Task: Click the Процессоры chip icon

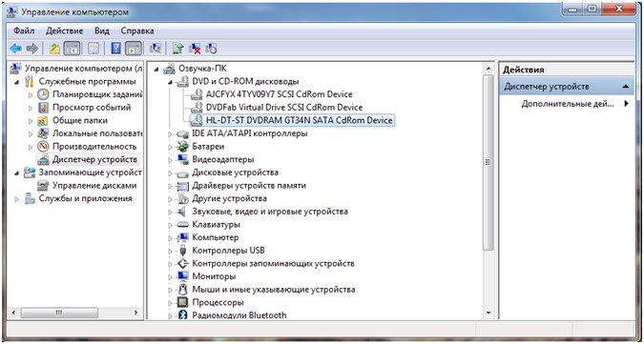Action: click(x=182, y=303)
